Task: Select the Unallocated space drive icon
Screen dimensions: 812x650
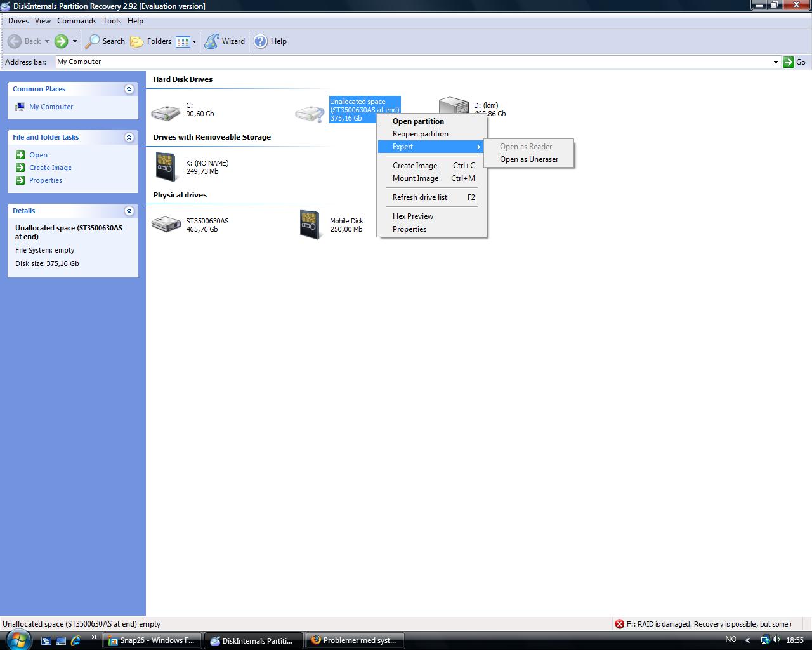Action: 310,113
